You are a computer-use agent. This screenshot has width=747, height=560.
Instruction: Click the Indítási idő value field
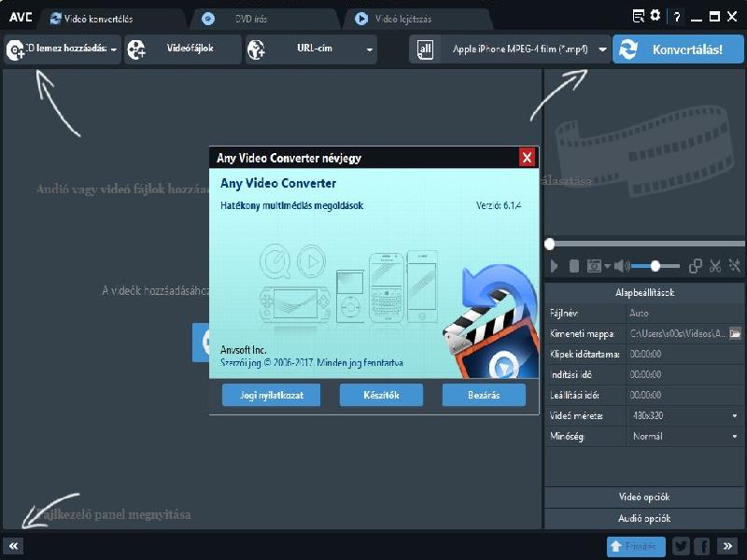click(x=684, y=374)
